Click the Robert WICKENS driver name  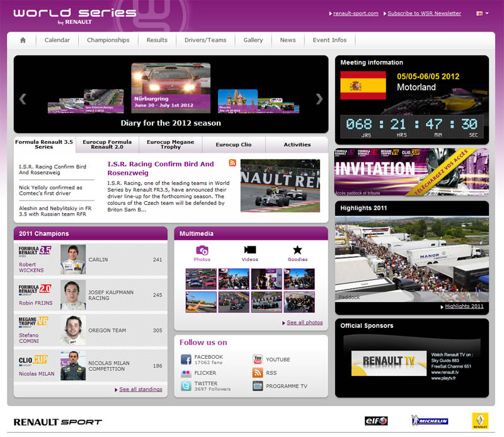pos(31,267)
